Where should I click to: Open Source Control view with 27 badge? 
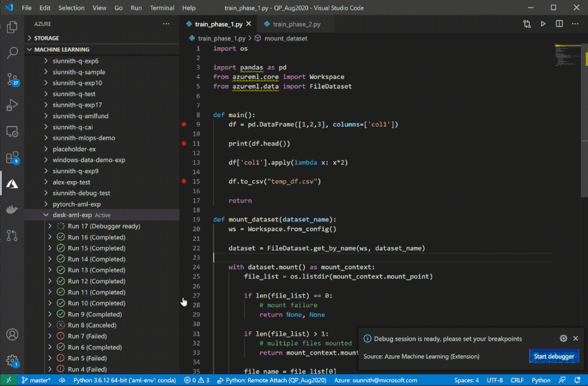pyautogui.click(x=12, y=79)
